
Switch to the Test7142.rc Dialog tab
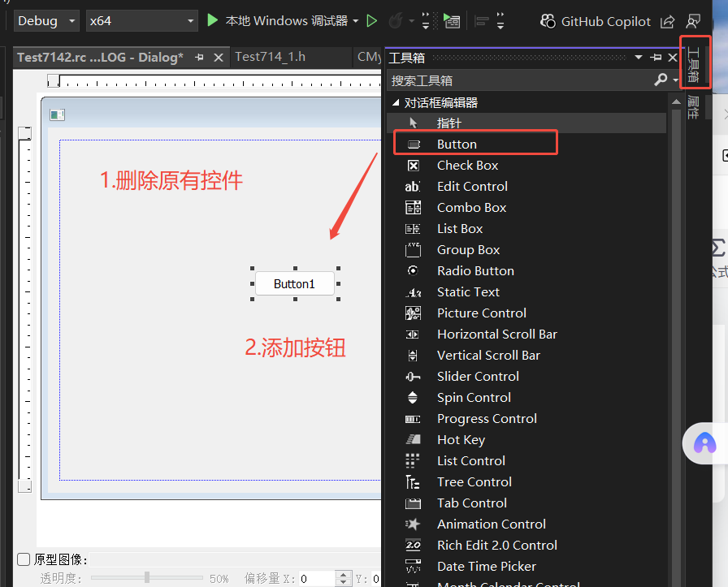pos(100,58)
